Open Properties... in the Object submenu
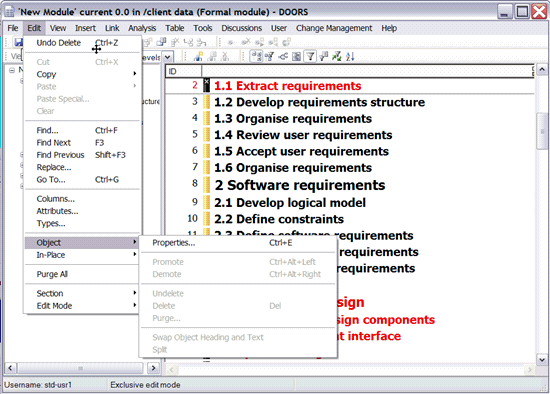The width and height of the screenshot is (550, 394). [238, 243]
